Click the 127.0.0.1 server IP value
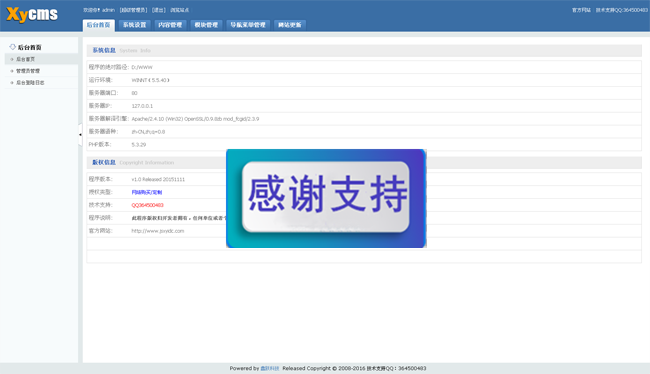This screenshot has height=374, width=650. pyautogui.click(x=142, y=106)
